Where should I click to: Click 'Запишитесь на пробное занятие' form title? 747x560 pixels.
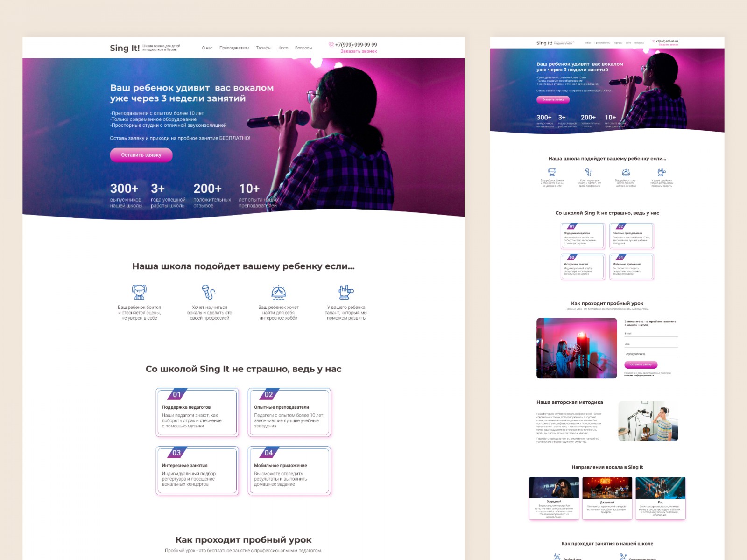(650, 323)
